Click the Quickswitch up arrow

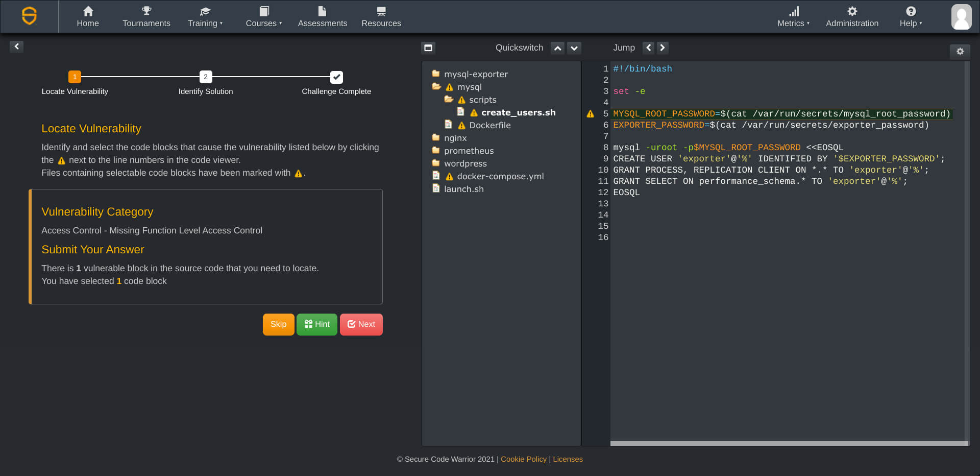click(557, 47)
